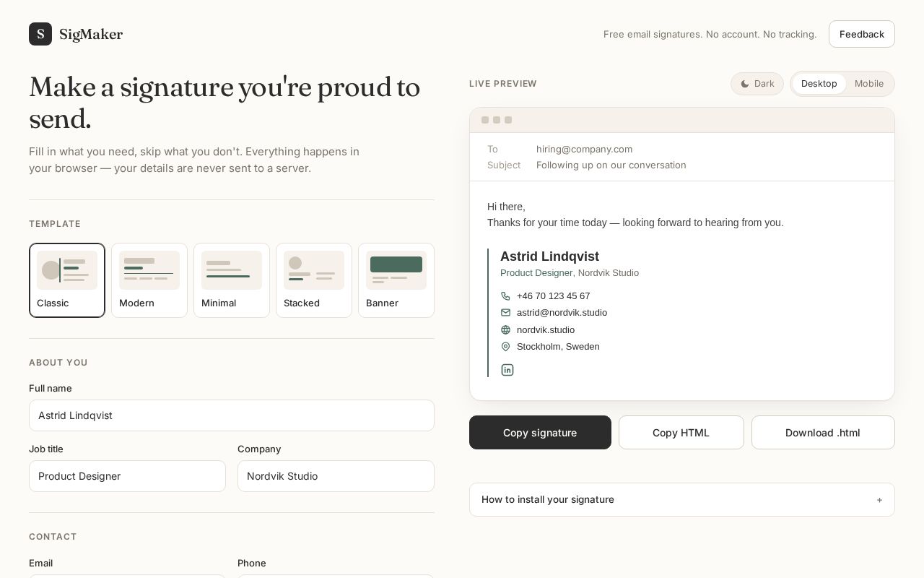Screen dimensions: 924x578
Task: Click the Job title input field
Action: pos(127,476)
